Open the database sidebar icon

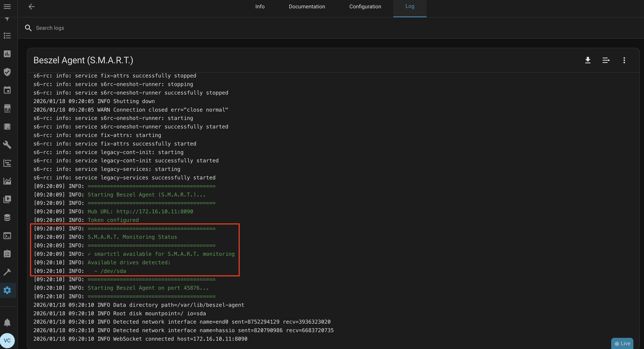point(7,217)
